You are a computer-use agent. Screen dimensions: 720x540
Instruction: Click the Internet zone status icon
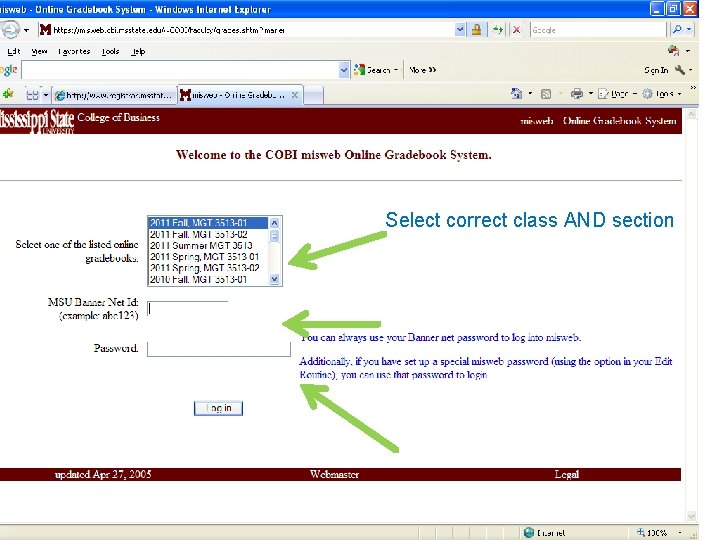[x=529, y=533]
